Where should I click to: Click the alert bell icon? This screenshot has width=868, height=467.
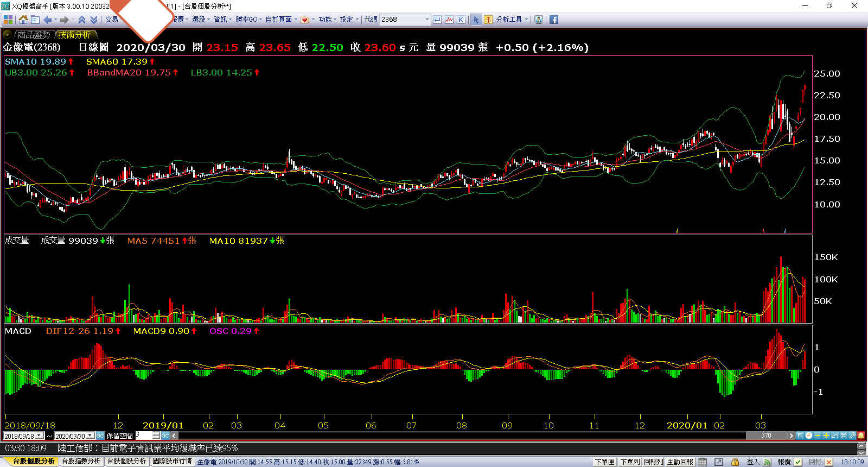coord(861,436)
